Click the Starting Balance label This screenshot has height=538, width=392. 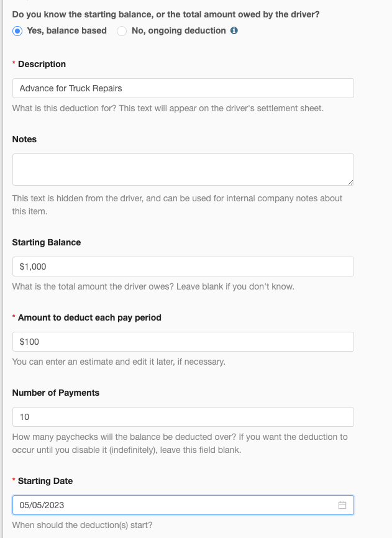tap(47, 242)
